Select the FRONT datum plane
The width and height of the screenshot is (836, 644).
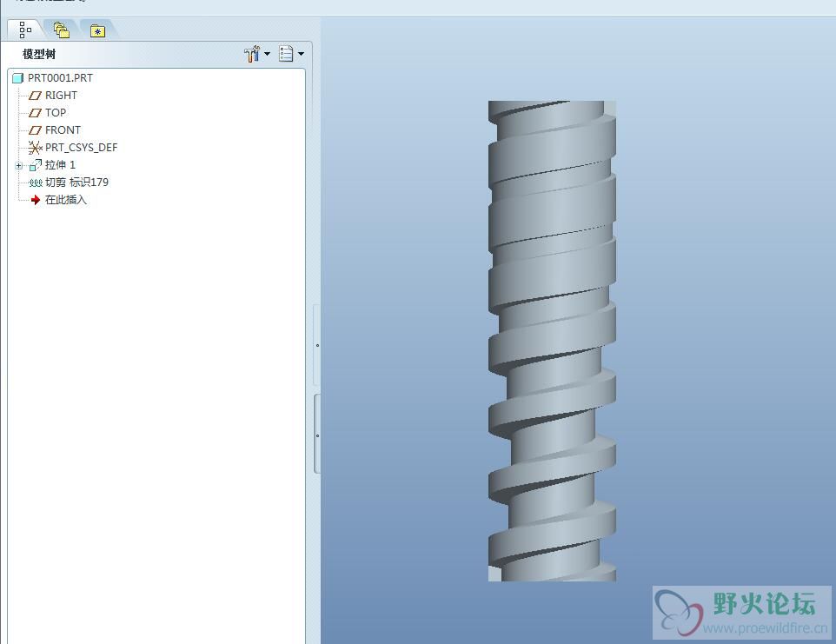(x=63, y=130)
